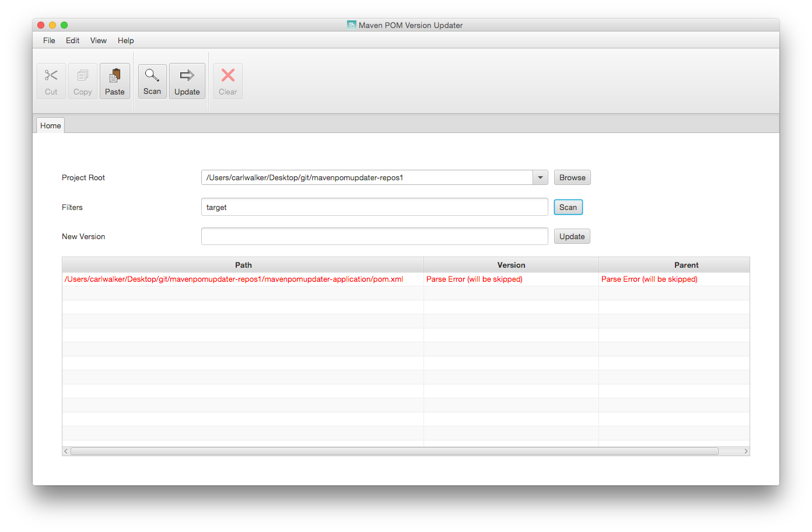812x532 pixels.
Task: Click the left scroll arrow of table
Action: (x=66, y=452)
